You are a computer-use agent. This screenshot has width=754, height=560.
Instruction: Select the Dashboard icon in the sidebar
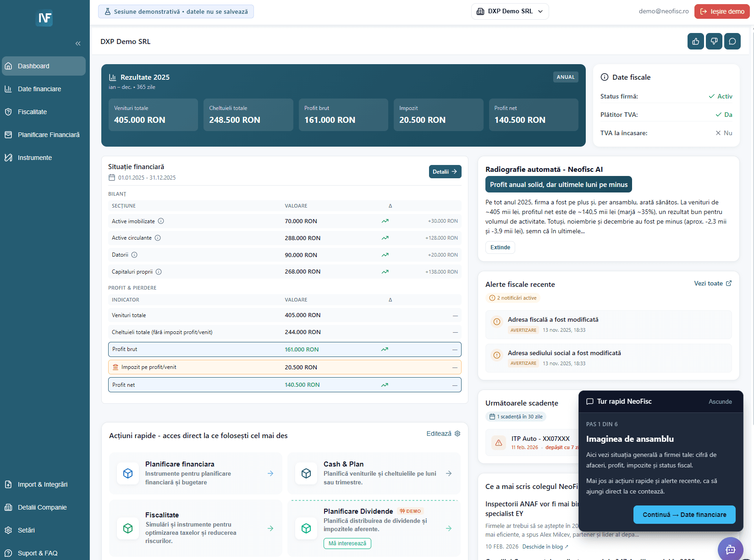(8, 66)
